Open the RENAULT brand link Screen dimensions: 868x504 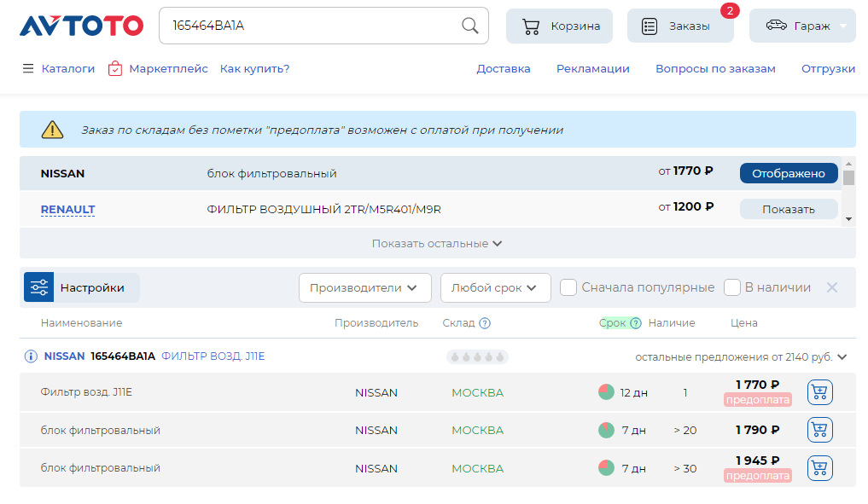pyautogui.click(x=67, y=209)
